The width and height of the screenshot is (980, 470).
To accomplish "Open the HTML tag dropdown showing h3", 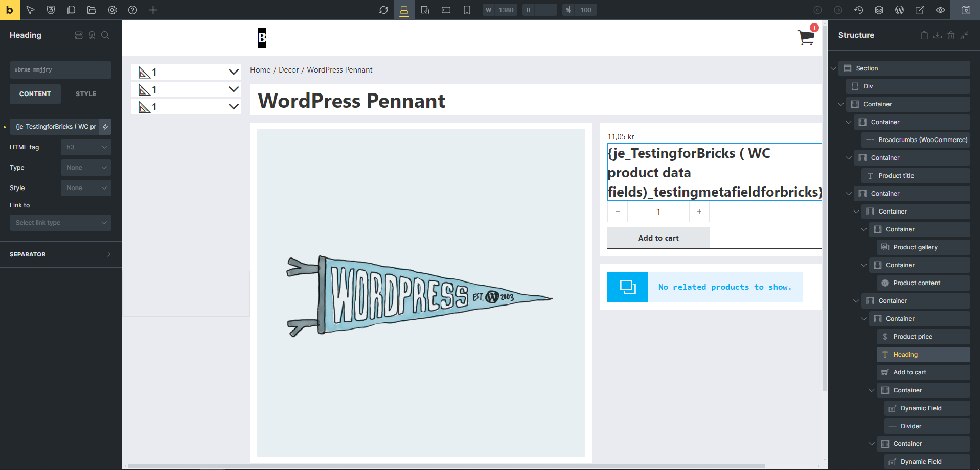I will [x=86, y=147].
